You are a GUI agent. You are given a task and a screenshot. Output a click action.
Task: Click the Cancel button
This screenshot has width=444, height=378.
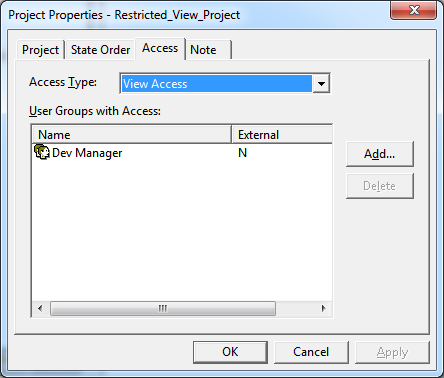(311, 352)
